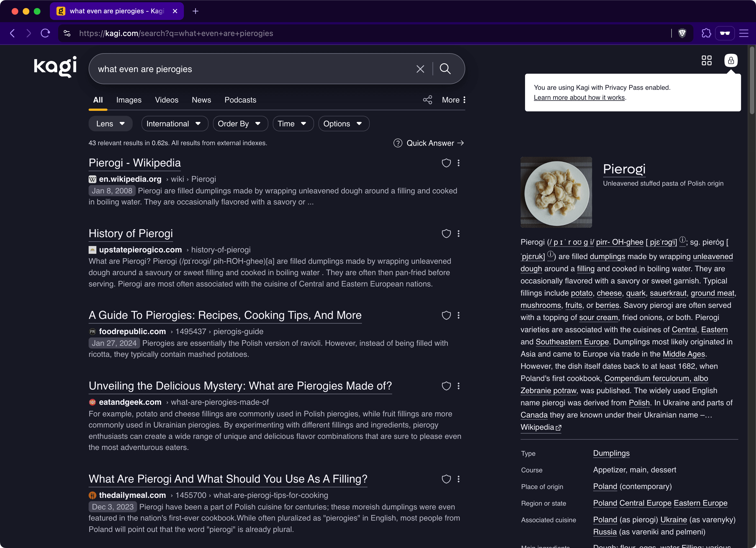The image size is (756, 548).
Task: Open the browser extensions puzzle icon
Action: tap(706, 33)
